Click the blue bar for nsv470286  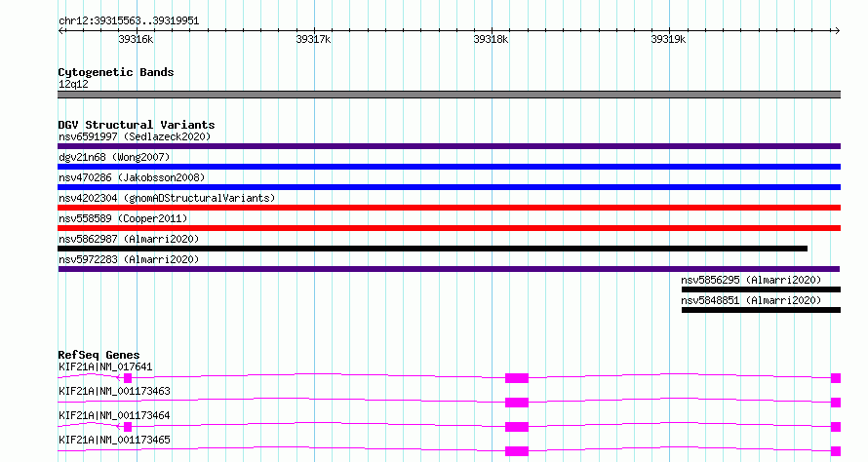coord(449,187)
